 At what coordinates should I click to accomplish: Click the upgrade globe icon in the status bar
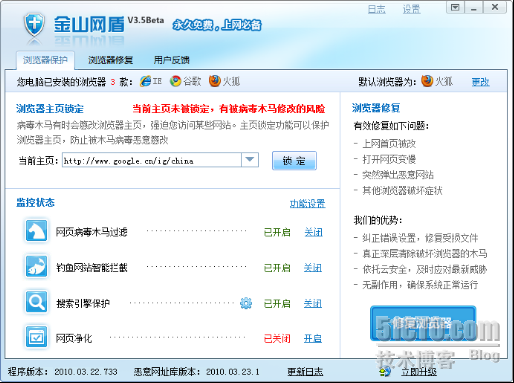point(385,371)
